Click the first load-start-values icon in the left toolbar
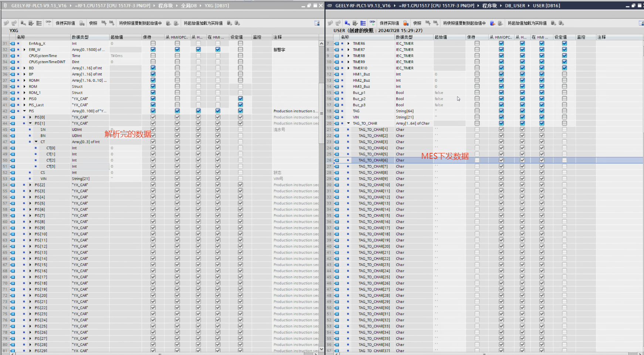 click(229, 23)
